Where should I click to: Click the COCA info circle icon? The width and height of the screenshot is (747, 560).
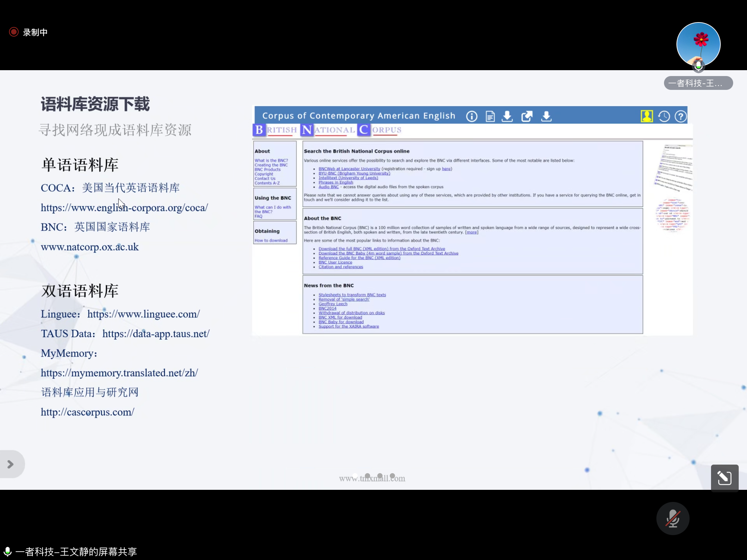(x=472, y=116)
